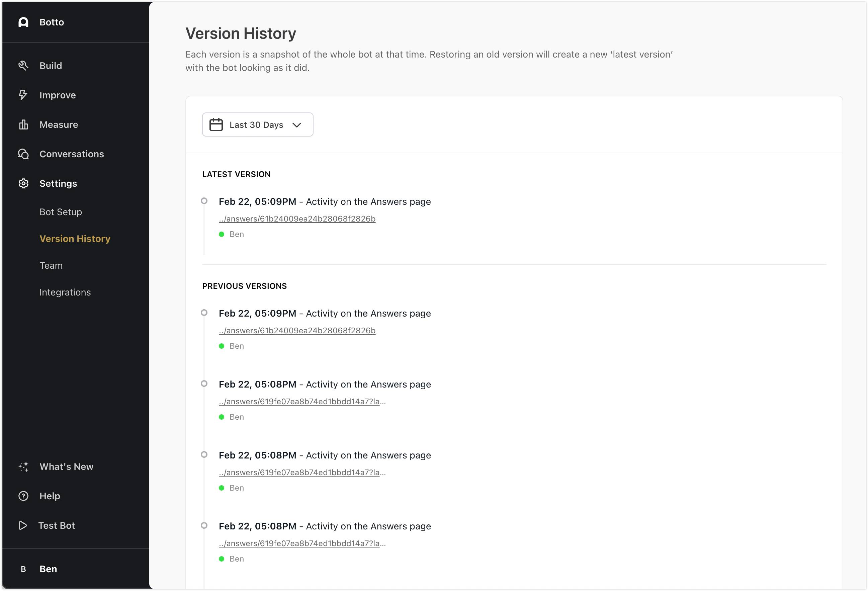Open What's New sparkle icon
This screenshot has height=591, width=868.
tap(23, 467)
